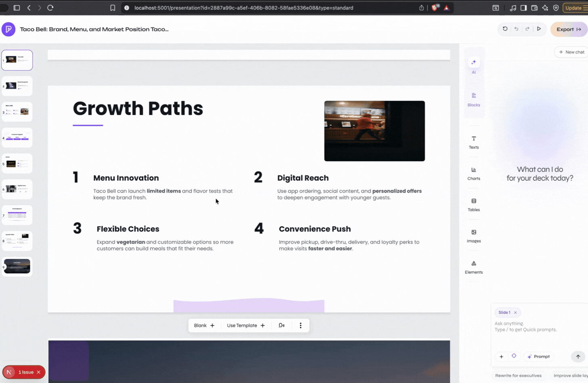Dismiss the 1 Issue badge
Image resolution: width=588 pixels, height=383 pixels.
pyautogui.click(x=39, y=372)
